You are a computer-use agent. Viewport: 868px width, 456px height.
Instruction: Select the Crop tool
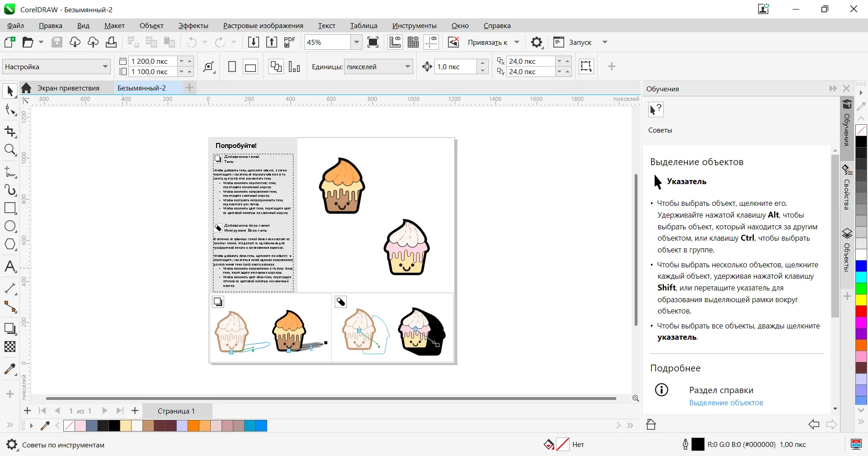10,132
